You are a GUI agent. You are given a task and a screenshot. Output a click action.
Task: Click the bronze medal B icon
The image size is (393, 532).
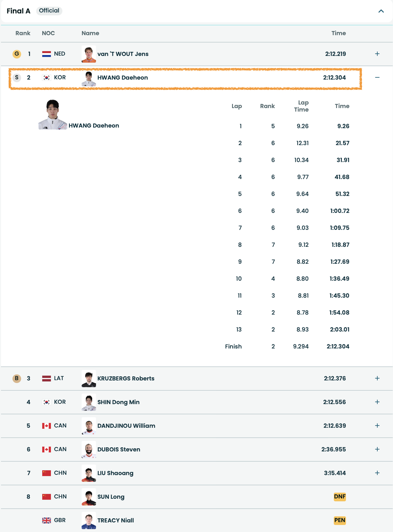point(17,378)
